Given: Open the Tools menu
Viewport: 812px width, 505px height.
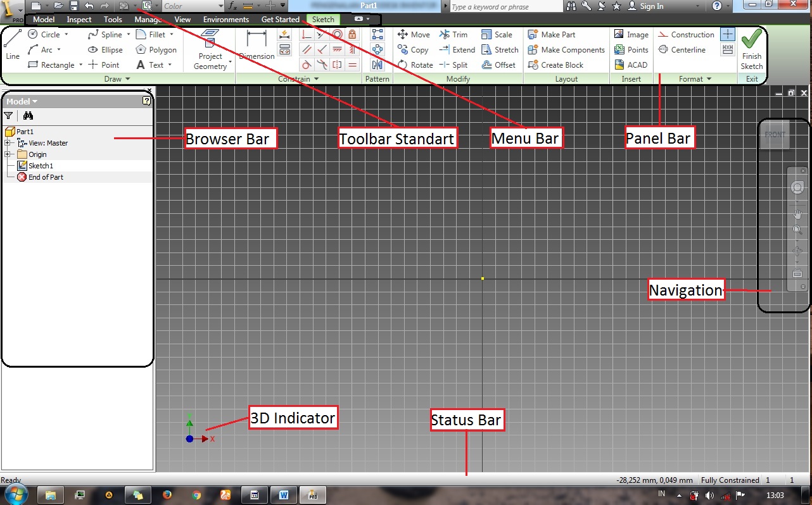Looking at the screenshot, I should pos(112,19).
